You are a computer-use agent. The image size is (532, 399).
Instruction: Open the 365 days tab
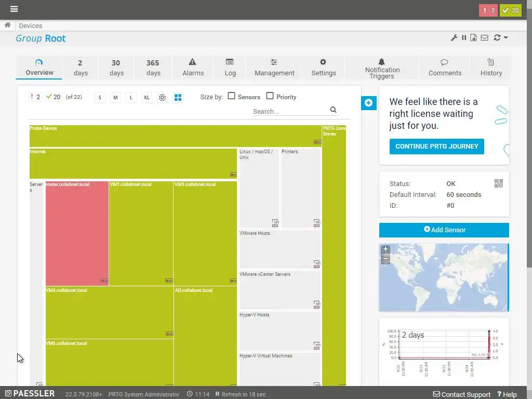[x=153, y=68]
